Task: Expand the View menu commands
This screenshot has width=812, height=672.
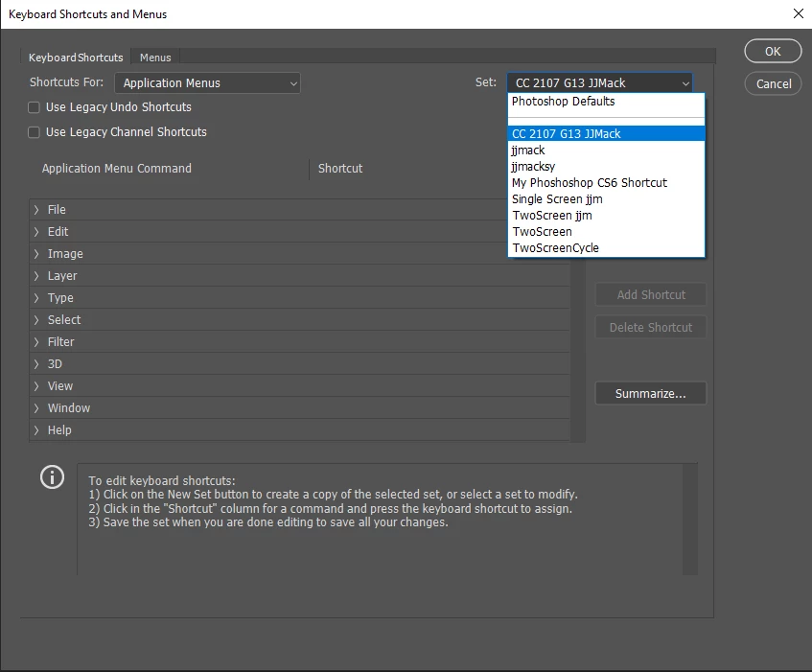Action: 36,386
